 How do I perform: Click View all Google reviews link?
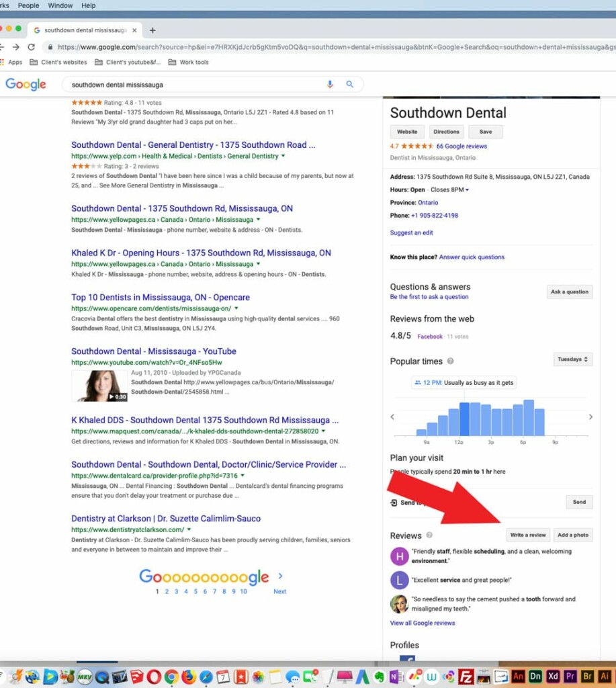point(423,623)
